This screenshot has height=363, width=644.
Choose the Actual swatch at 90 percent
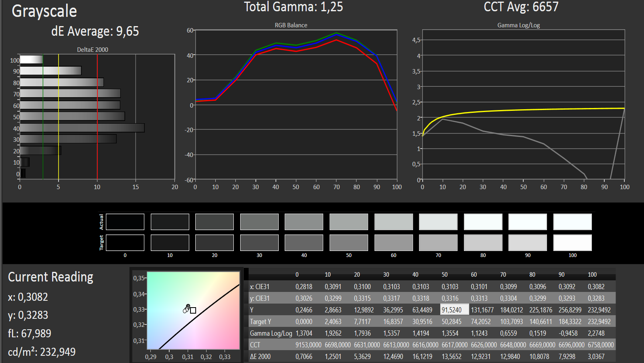(528, 222)
